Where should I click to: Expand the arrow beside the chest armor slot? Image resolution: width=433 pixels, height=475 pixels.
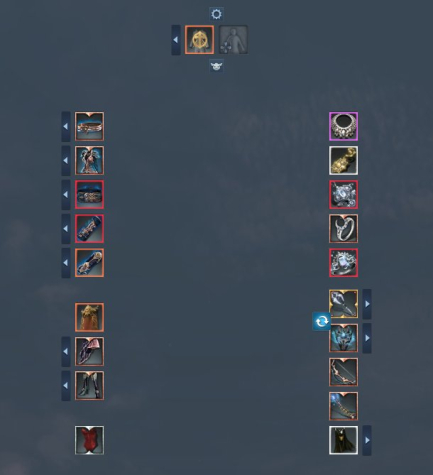coord(66,160)
